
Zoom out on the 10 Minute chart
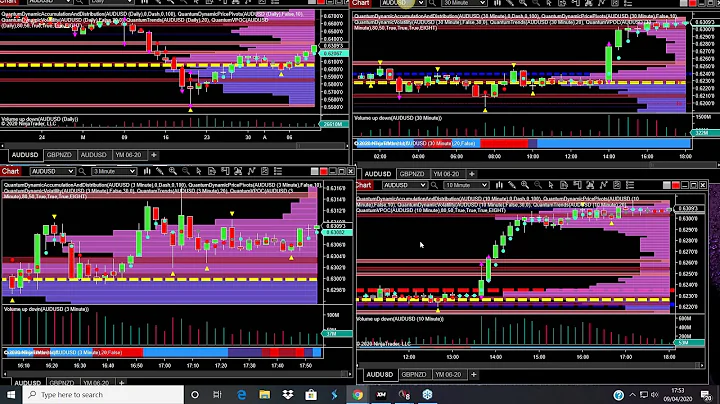pos(538,185)
